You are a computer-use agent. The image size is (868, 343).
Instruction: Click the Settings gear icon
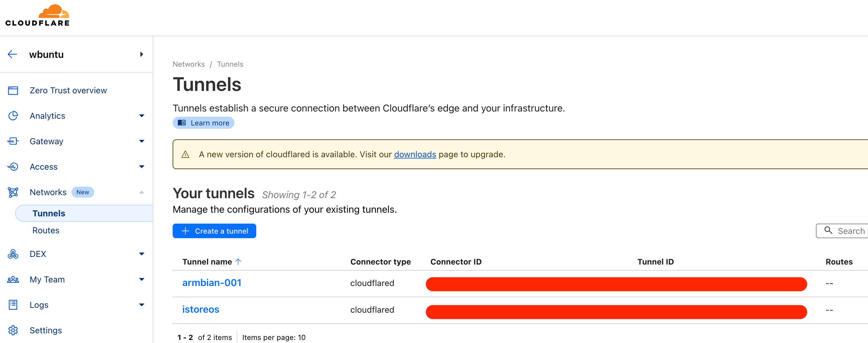click(x=13, y=330)
